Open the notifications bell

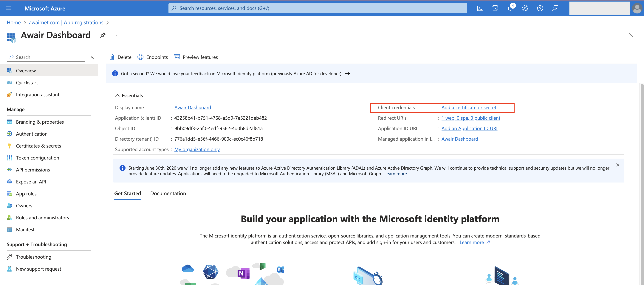[x=510, y=8]
